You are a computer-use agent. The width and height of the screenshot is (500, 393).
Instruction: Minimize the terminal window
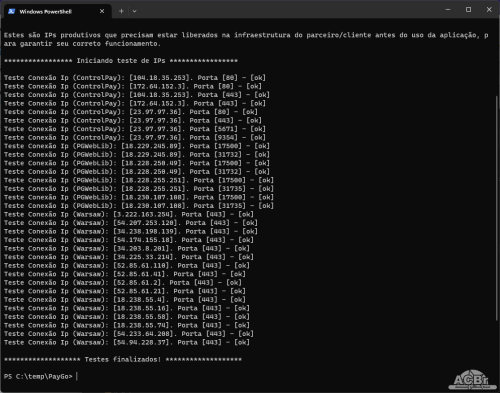click(x=448, y=10)
